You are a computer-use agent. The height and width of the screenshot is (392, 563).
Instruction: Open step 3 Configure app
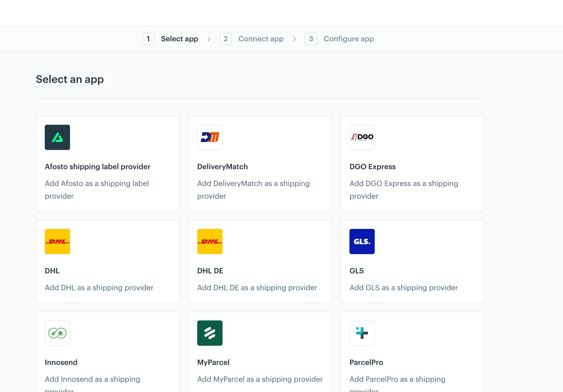339,39
